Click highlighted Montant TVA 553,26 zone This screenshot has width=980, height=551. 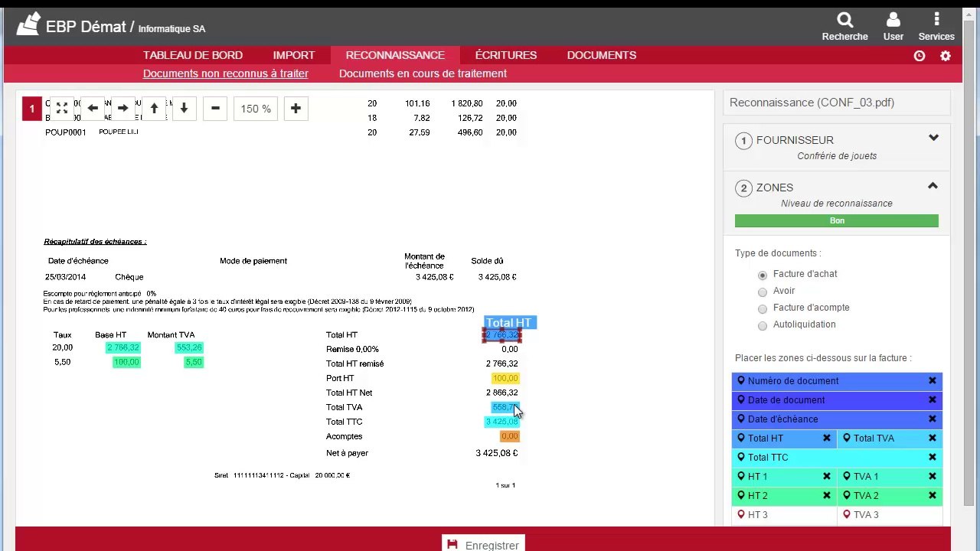(x=188, y=347)
